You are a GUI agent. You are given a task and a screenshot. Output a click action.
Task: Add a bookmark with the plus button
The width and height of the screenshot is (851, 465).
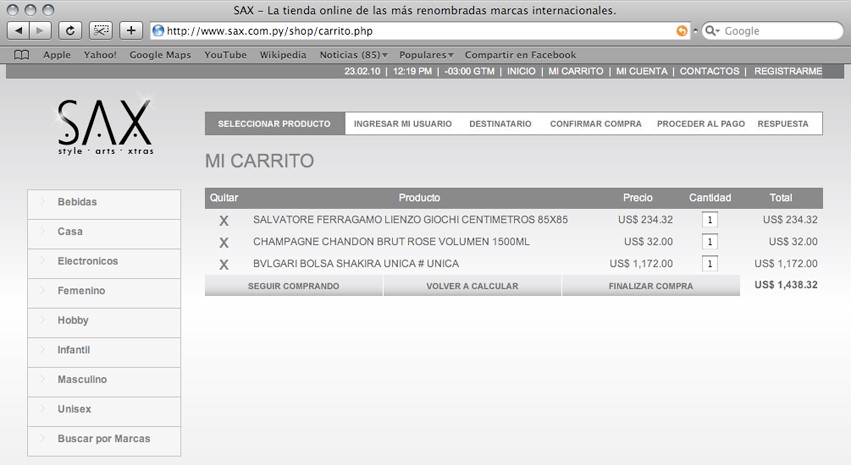coord(131,31)
